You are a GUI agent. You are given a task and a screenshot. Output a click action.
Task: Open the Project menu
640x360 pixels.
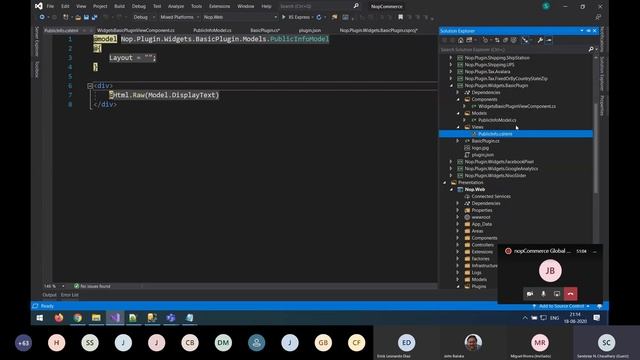(x=100, y=6)
